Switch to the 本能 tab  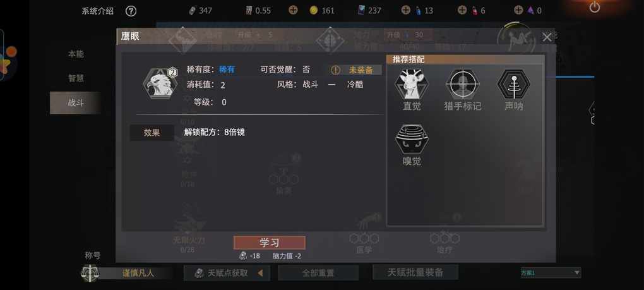coord(76,54)
